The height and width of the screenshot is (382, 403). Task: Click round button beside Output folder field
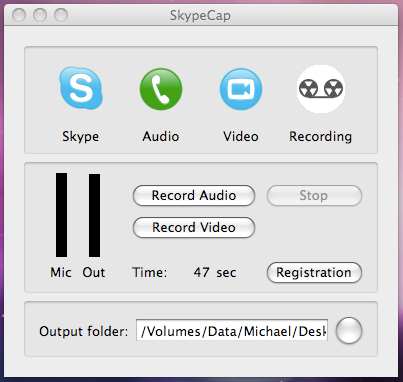click(349, 331)
